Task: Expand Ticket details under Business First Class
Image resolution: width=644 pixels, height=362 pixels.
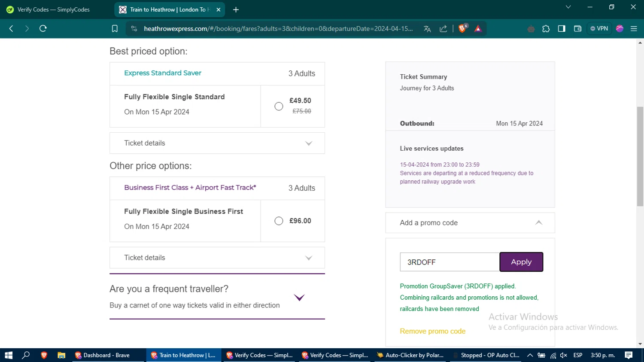Action: (x=217, y=258)
